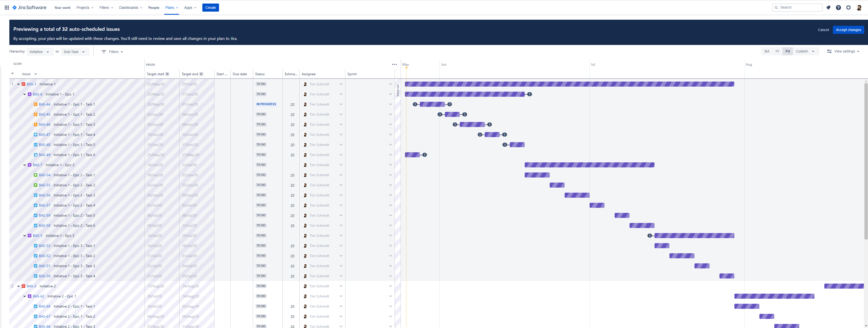
Task: Open the Projects menu
Action: [x=85, y=7]
